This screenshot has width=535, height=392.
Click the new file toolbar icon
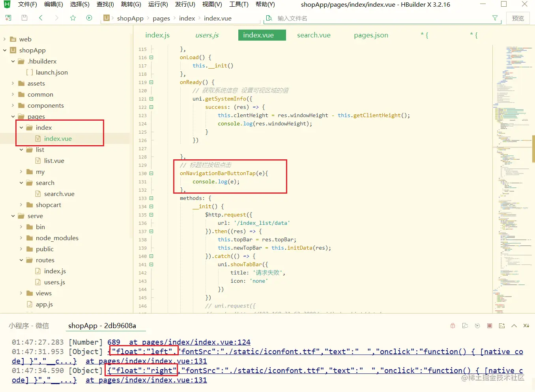pos(8,18)
